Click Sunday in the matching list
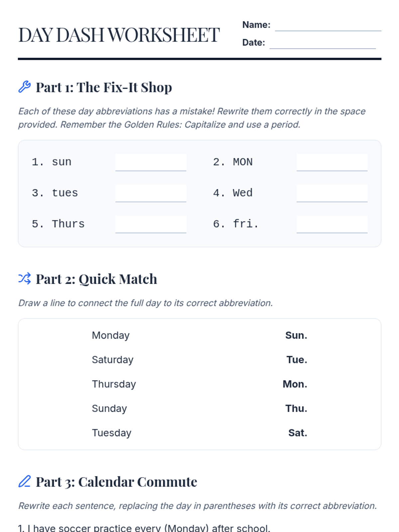 [109, 408]
